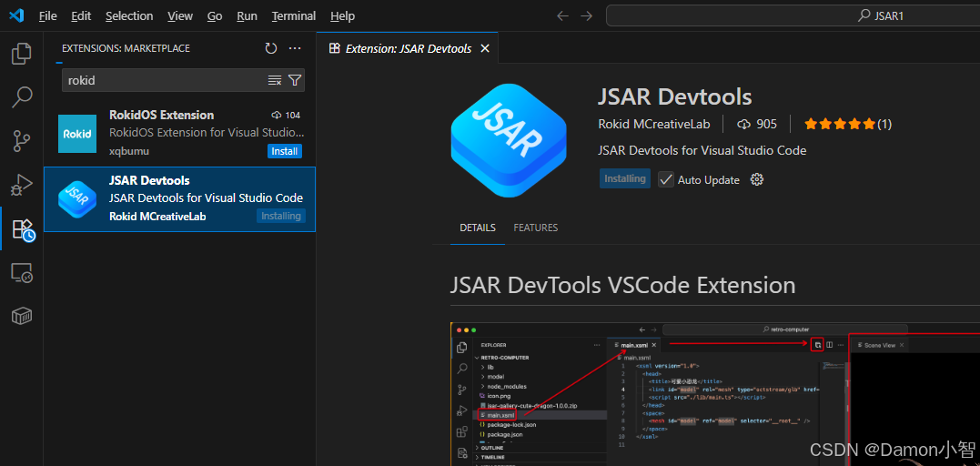
Task: Open the Remote Explorer view
Action: pos(22,273)
